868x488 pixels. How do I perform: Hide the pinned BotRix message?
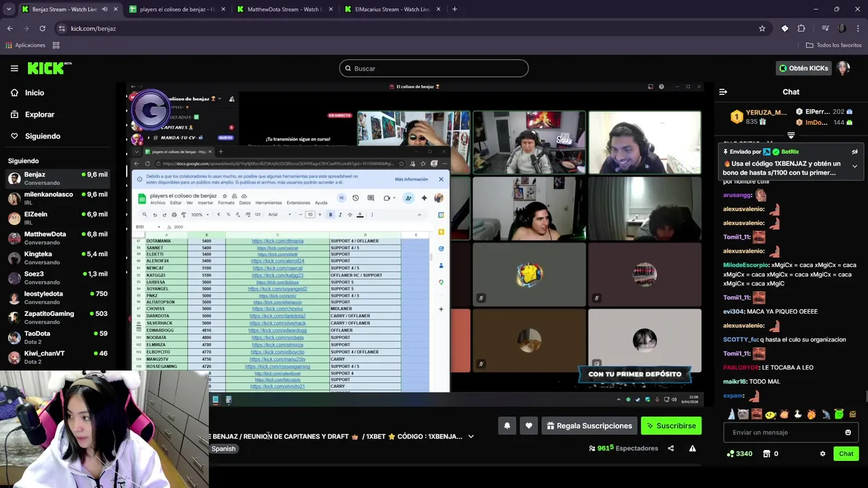[x=854, y=152]
